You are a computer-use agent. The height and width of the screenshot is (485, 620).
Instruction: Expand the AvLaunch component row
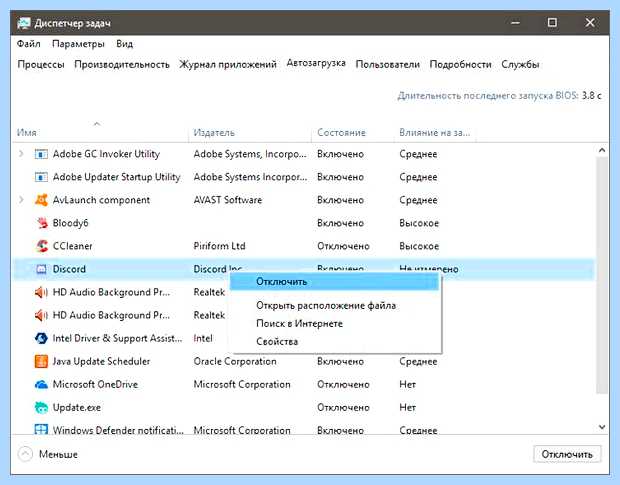click(21, 200)
